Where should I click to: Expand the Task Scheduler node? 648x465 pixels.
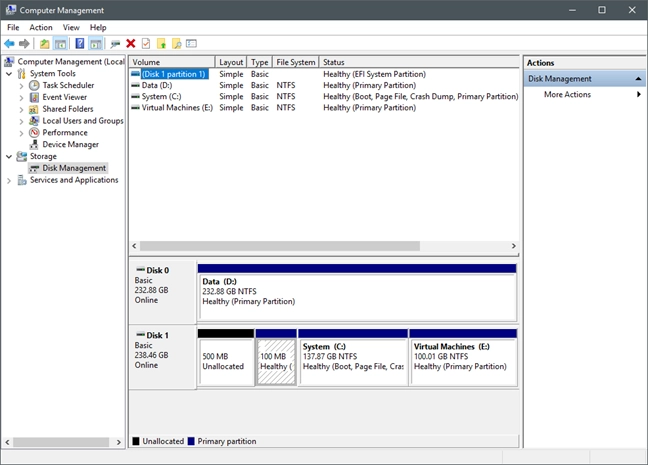[x=21, y=86]
